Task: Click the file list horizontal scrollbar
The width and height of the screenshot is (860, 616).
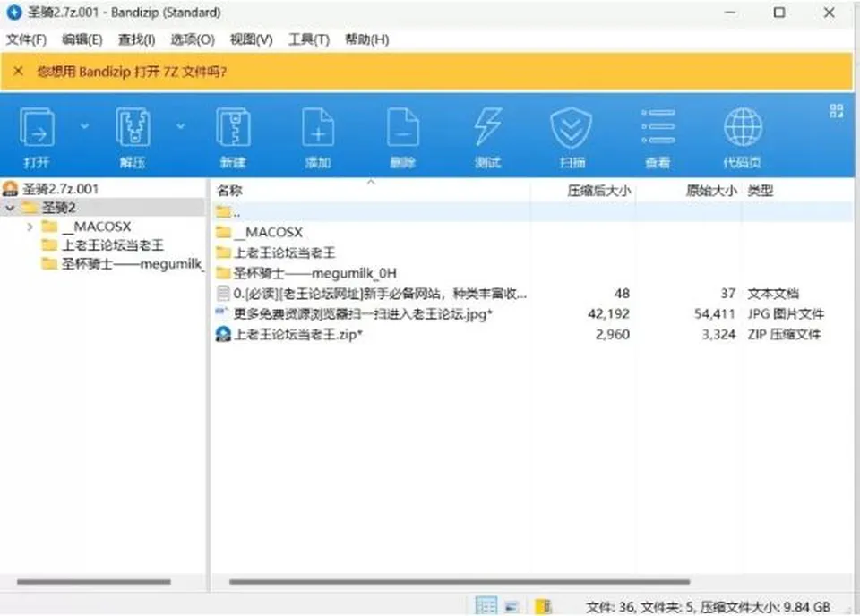Action: [460, 581]
